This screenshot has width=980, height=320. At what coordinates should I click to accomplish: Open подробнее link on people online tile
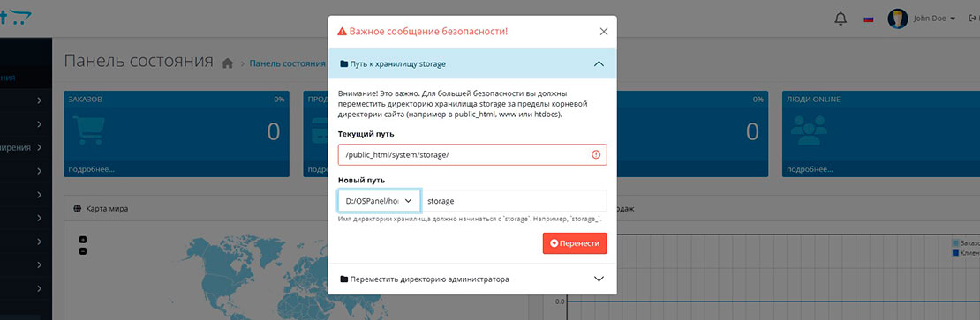coord(810,169)
